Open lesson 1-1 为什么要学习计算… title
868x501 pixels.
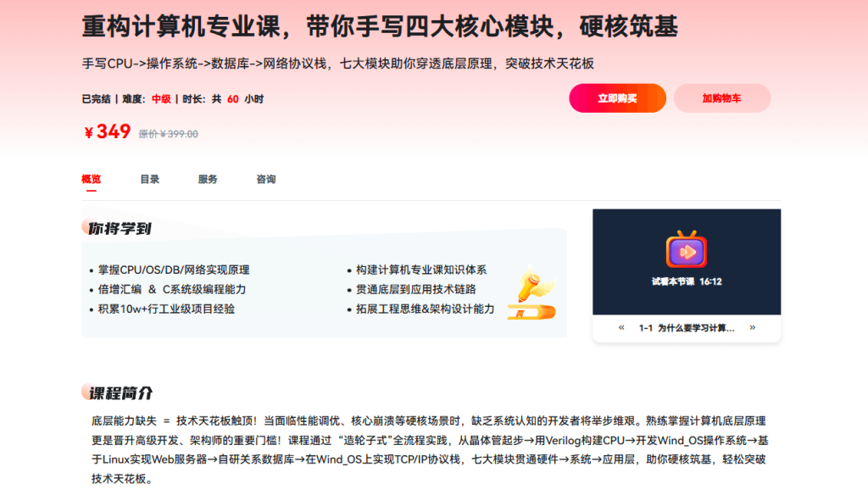click(x=687, y=328)
